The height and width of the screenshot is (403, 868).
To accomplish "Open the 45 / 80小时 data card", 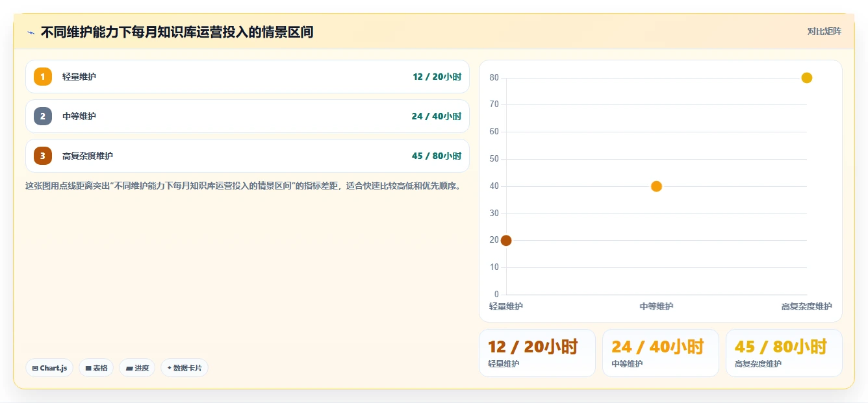I will click(x=784, y=353).
